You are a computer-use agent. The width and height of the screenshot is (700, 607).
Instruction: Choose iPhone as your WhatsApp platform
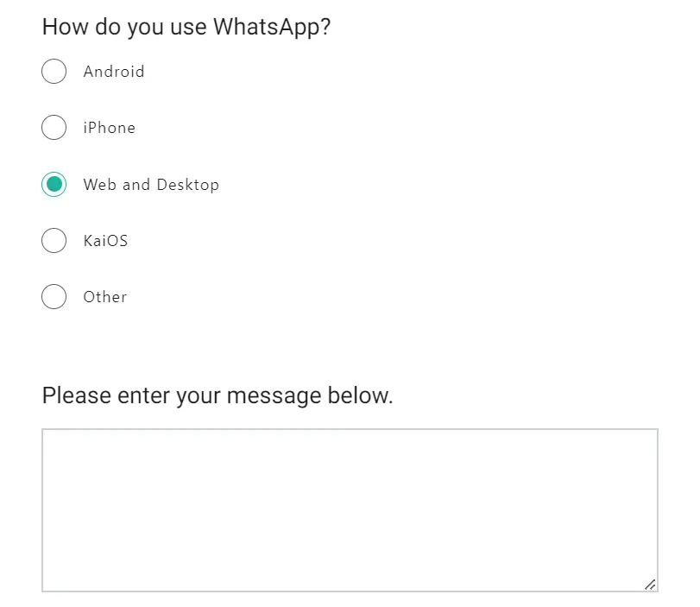[54, 127]
